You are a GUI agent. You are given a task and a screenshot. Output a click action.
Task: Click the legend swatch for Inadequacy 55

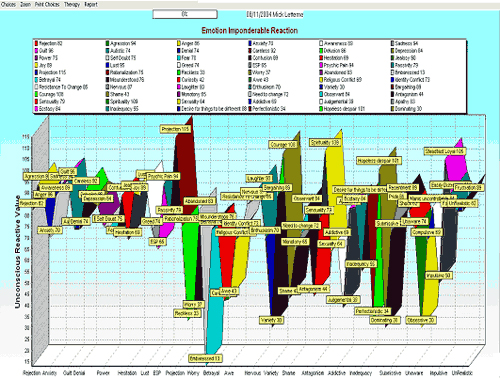click(x=108, y=109)
